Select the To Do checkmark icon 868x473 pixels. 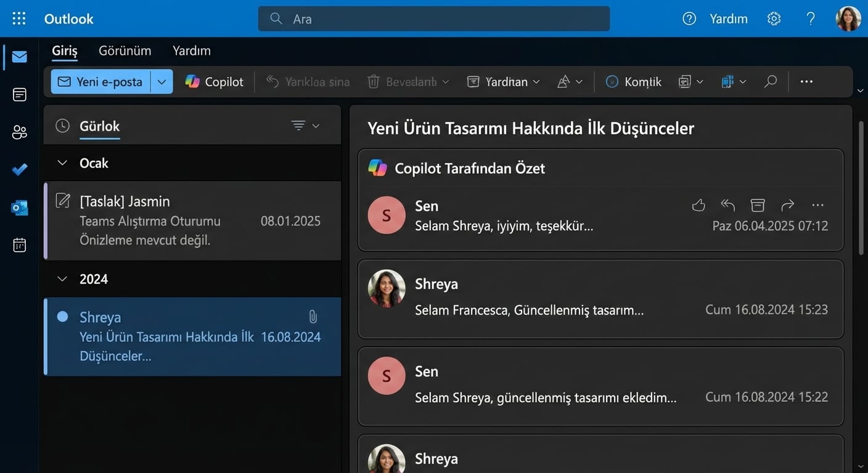(19, 169)
